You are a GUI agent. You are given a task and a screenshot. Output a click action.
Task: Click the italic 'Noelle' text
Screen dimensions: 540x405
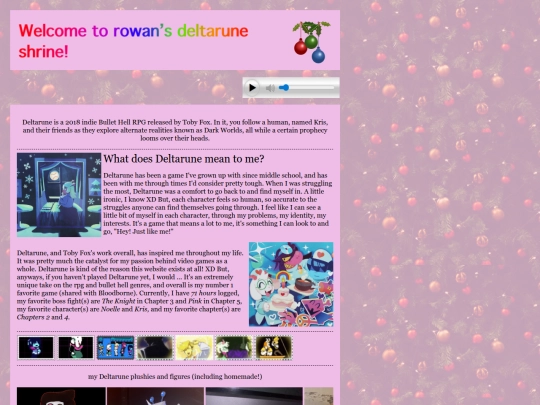[110, 309]
